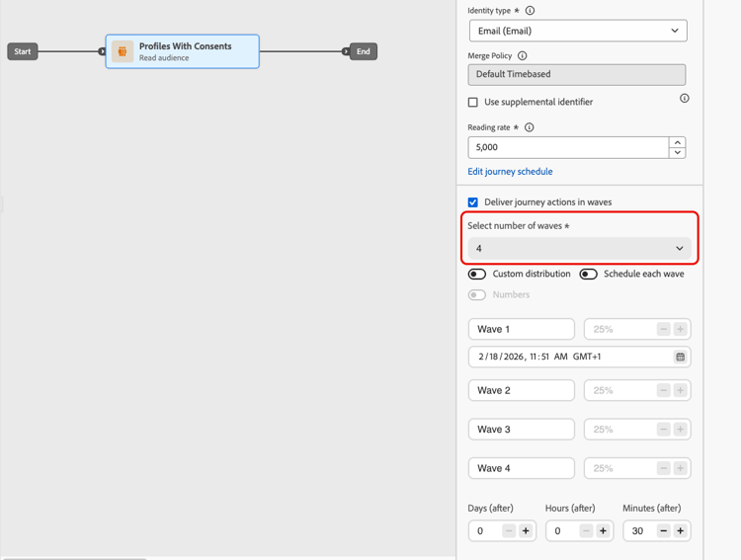
Task: Expand Select number of waves dropdown
Action: point(579,248)
